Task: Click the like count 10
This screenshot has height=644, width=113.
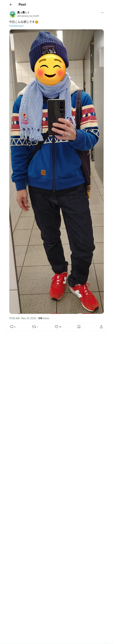Action: click(x=60, y=327)
